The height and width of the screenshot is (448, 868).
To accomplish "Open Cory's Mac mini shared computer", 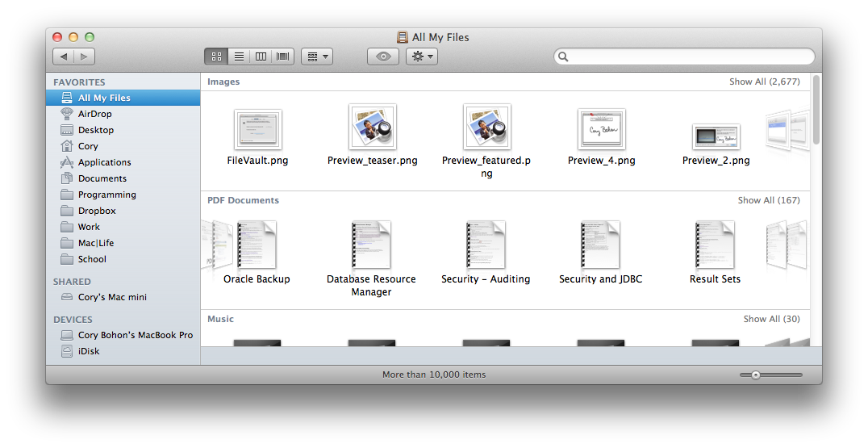I will 112,297.
